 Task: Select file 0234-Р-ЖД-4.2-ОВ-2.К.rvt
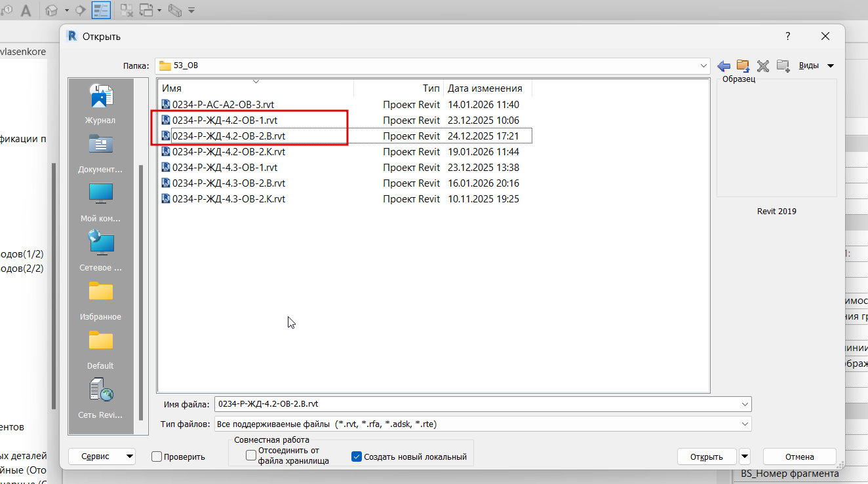pos(228,152)
